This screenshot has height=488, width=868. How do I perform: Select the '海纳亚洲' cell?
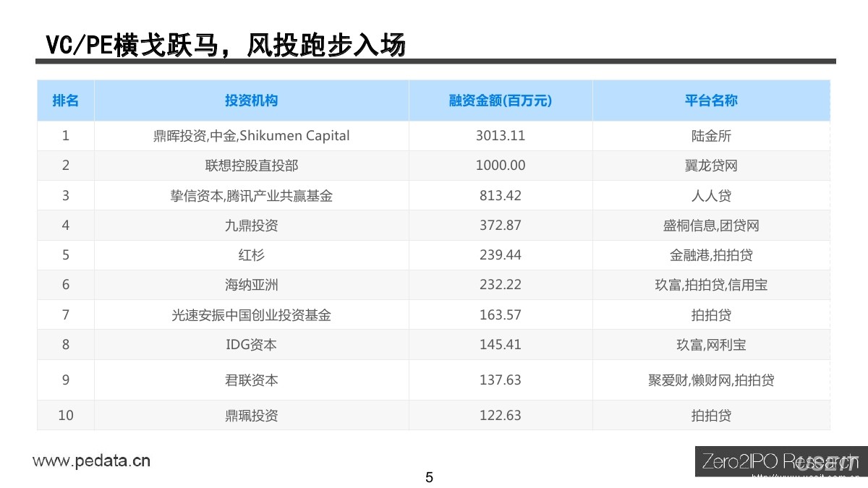pos(251,285)
